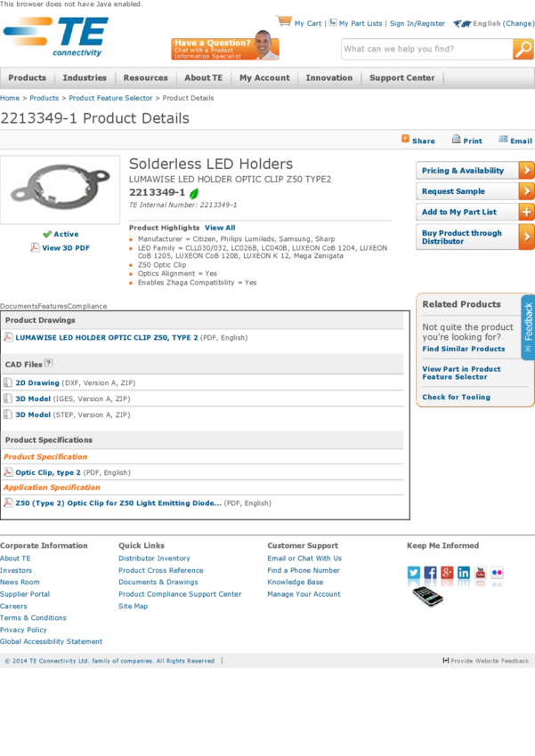
Task: Click the LED holder product thumbnail
Action: click(x=60, y=189)
